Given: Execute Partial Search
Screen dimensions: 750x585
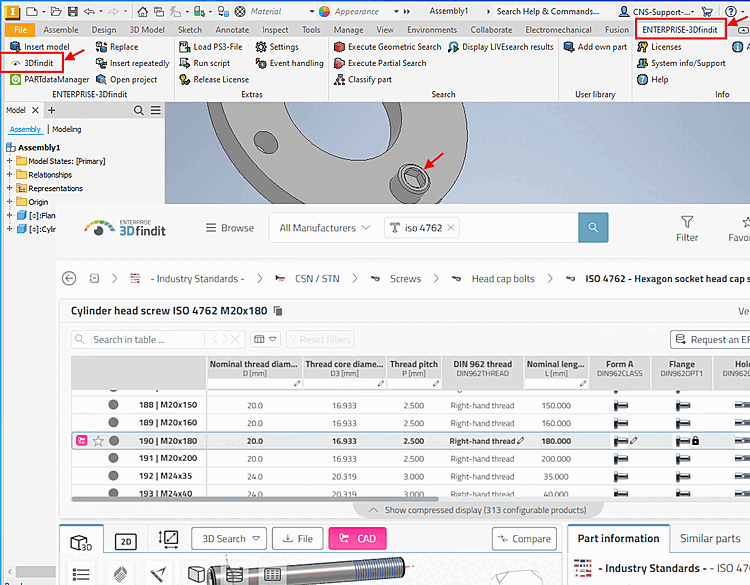Looking at the screenshot, I should click(380, 63).
